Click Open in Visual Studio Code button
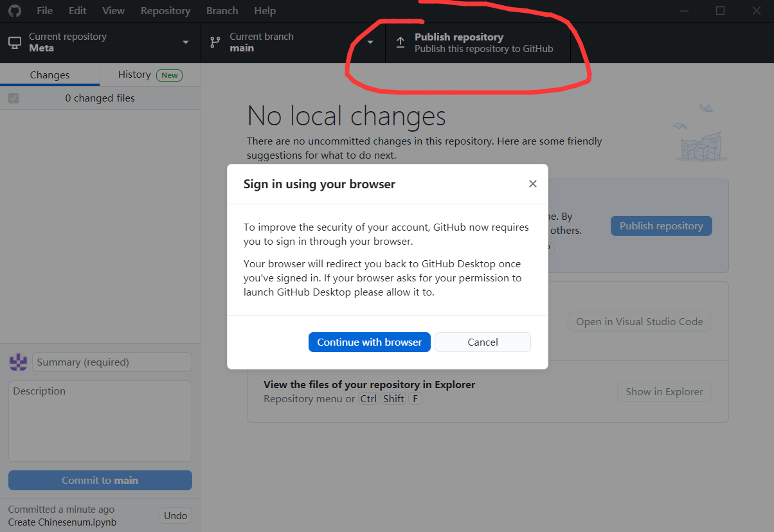774x532 pixels. 640,321
